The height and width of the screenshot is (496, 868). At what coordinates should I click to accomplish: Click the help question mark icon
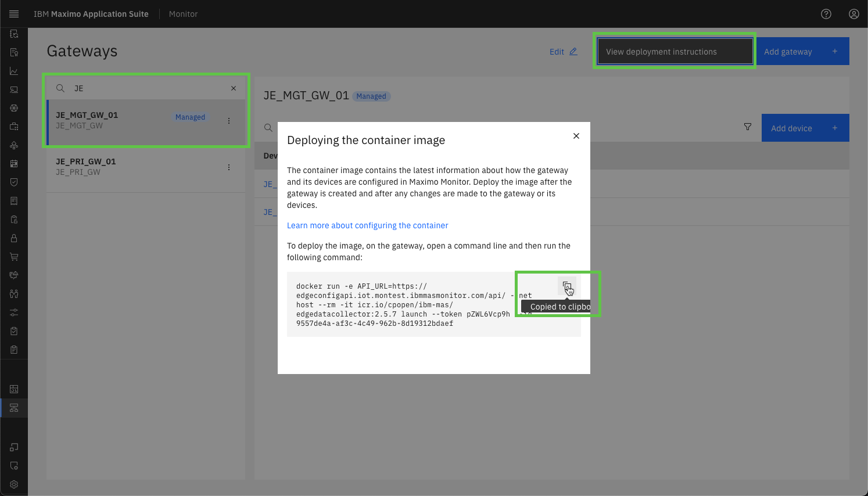826,14
